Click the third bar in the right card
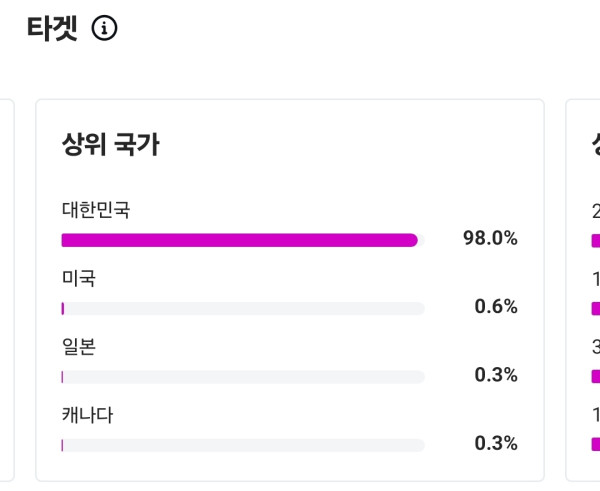This screenshot has height=491, width=600. (x=595, y=377)
